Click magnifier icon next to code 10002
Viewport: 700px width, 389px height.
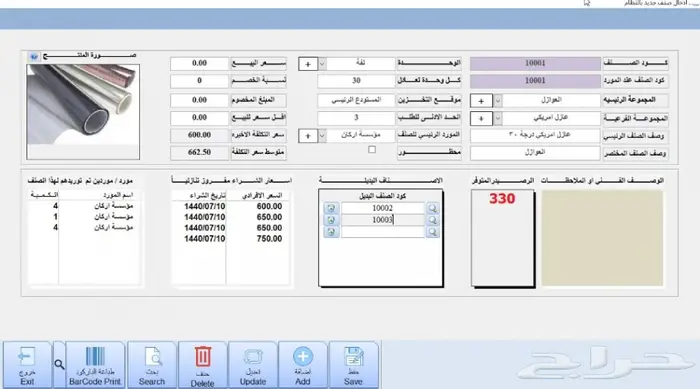click(x=432, y=208)
